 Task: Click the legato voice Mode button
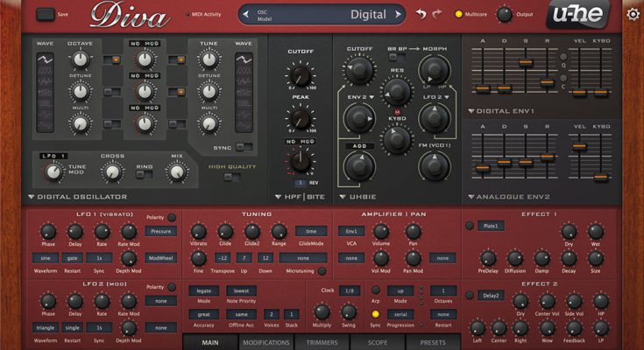click(203, 290)
